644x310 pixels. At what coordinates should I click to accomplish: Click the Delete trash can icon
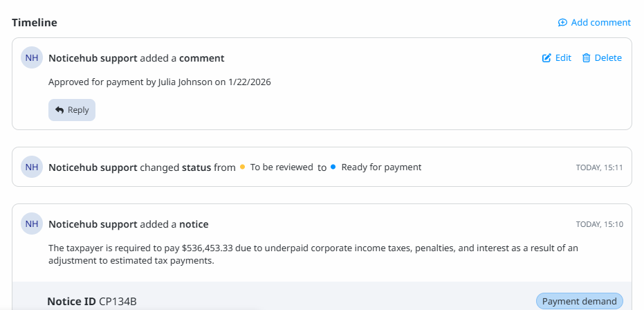586,58
